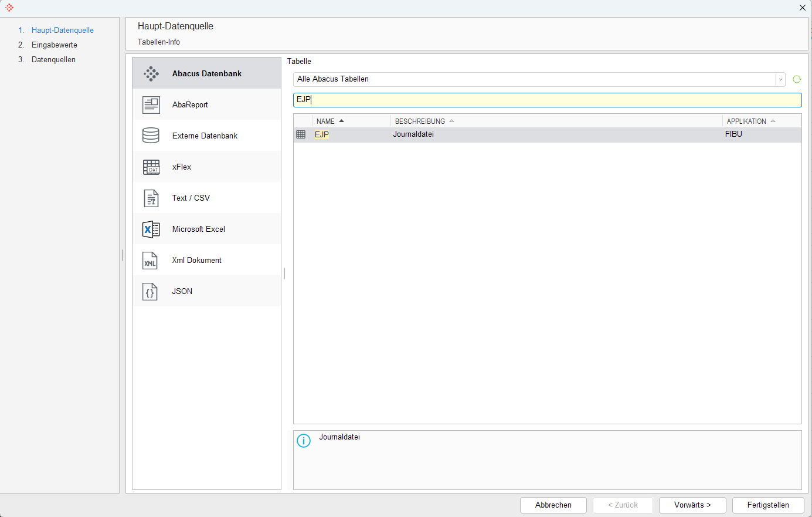Sort the table list by NAME column

coord(351,121)
